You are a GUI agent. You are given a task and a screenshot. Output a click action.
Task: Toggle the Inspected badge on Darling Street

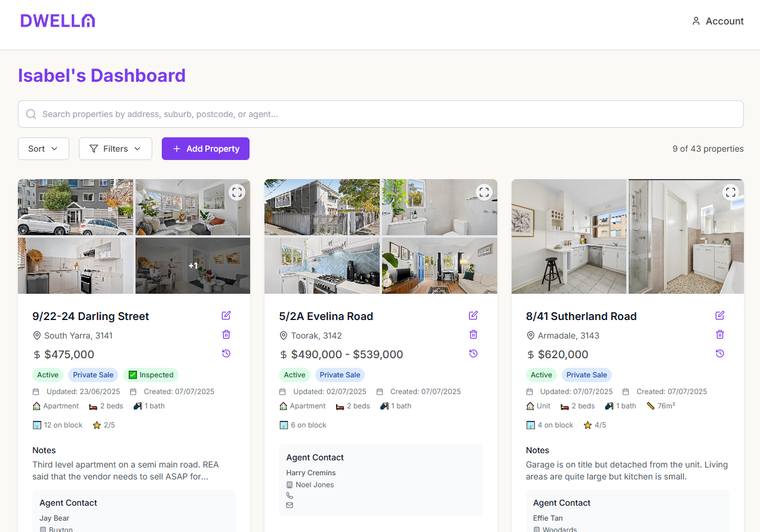(x=150, y=374)
